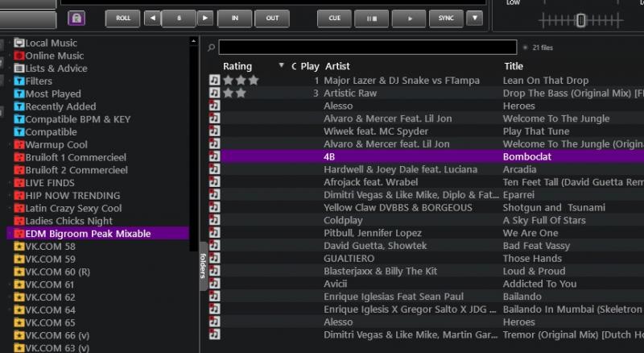Screen dimensions: 644x353
Task: Click EDM Bigroom Peak Mixable playlist icon
Action: pyautogui.click(x=19, y=234)
